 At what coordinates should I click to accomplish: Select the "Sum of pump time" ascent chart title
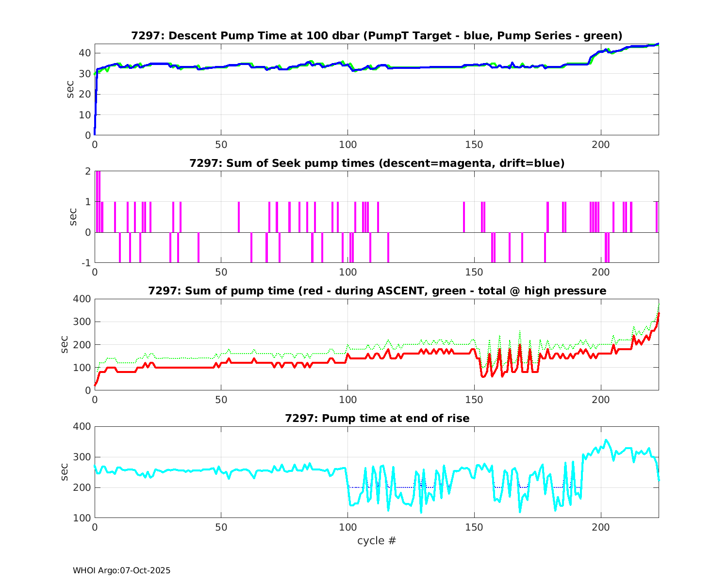coord(377,291)
